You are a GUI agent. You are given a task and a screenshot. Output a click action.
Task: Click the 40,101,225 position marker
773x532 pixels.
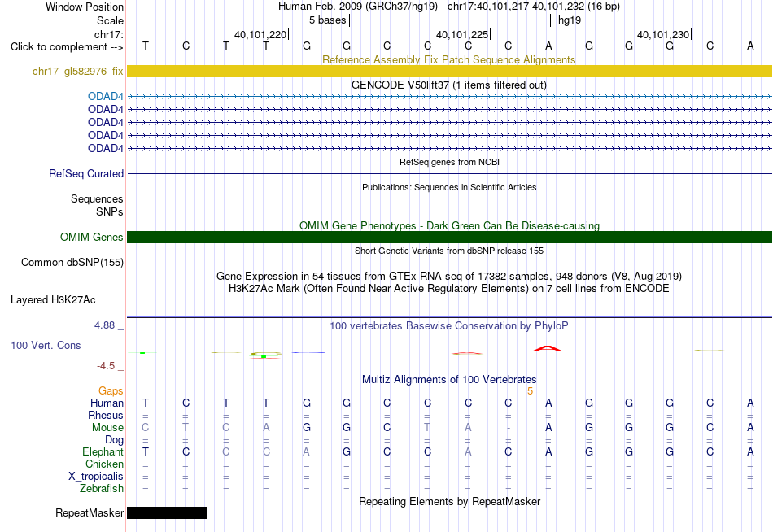[x=463, y=34]
